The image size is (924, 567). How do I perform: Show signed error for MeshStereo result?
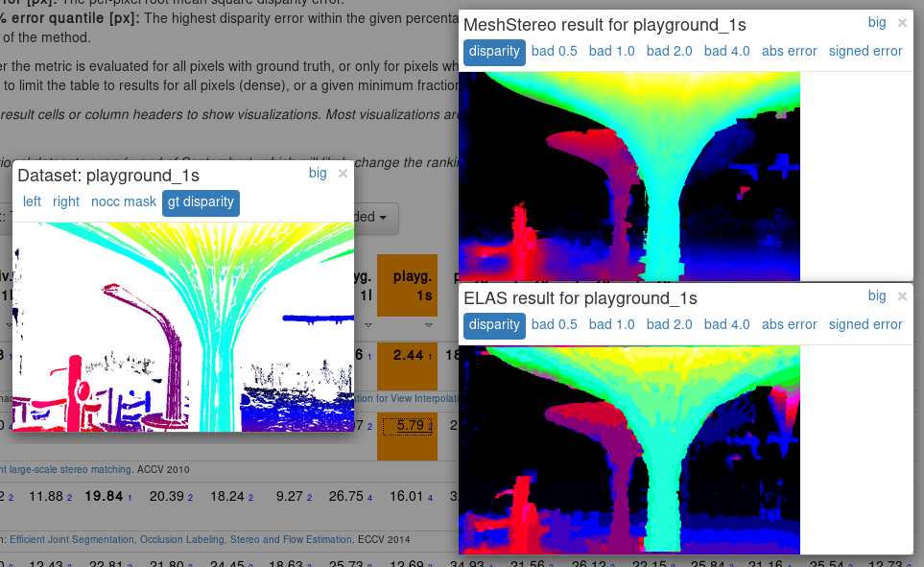[x=865, y=51]
